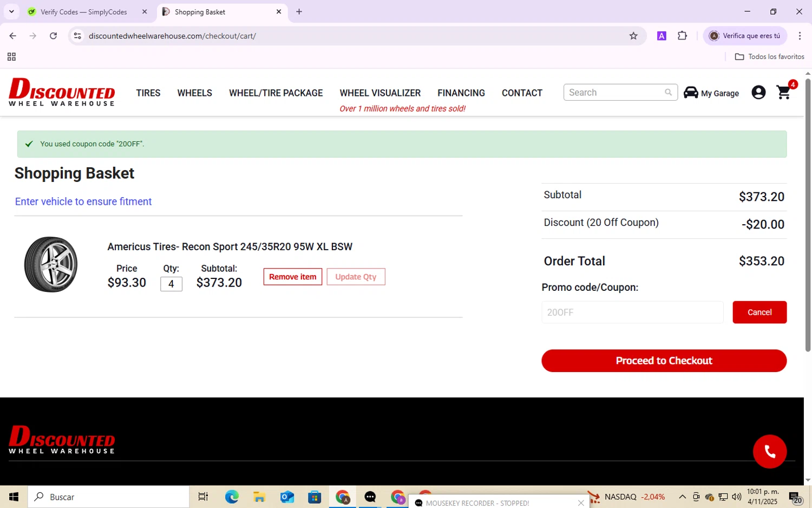Open the FINANCING menu item

461,93
